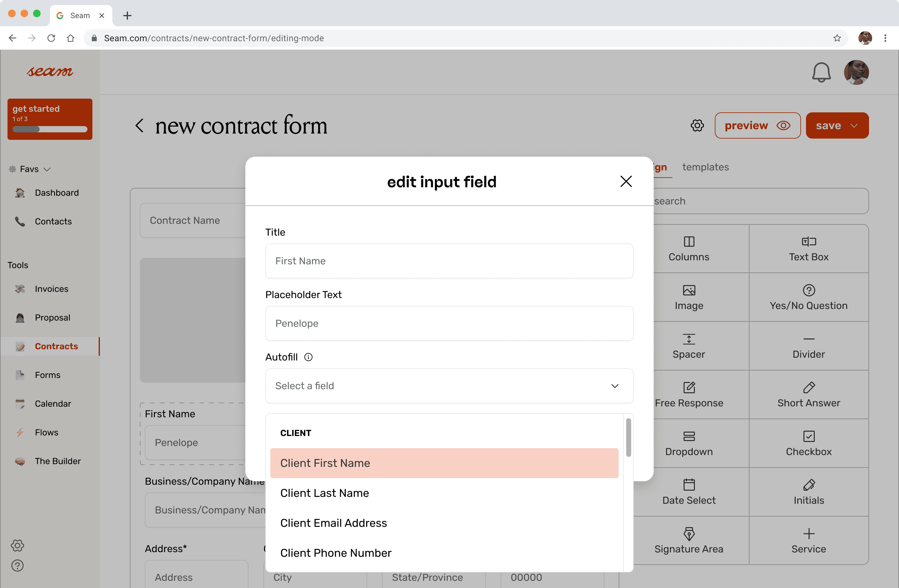Click the Business/Company Name input field
899x588 pixels.
206,510
